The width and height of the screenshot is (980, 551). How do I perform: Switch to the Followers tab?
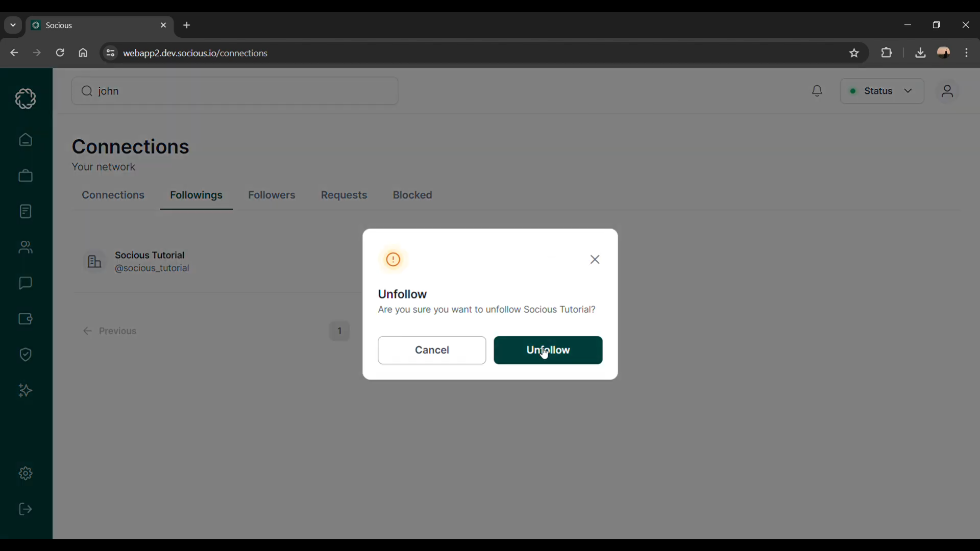[x=272, y=195]
